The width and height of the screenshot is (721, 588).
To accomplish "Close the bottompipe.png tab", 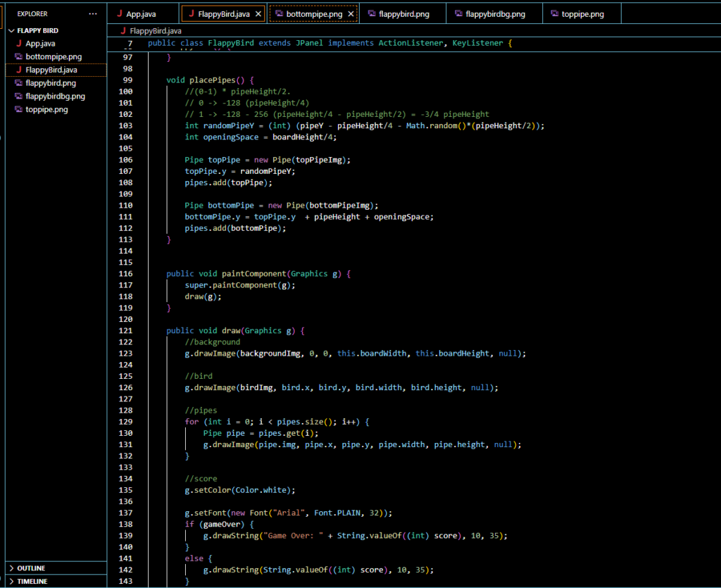I will (x=351, y=13).
